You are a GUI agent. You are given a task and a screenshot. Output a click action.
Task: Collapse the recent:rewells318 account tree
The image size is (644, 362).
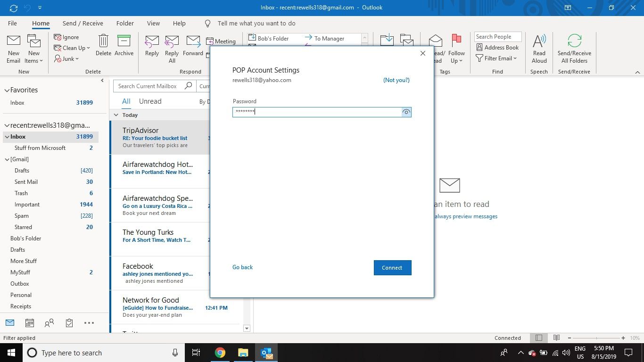point(7,125)
